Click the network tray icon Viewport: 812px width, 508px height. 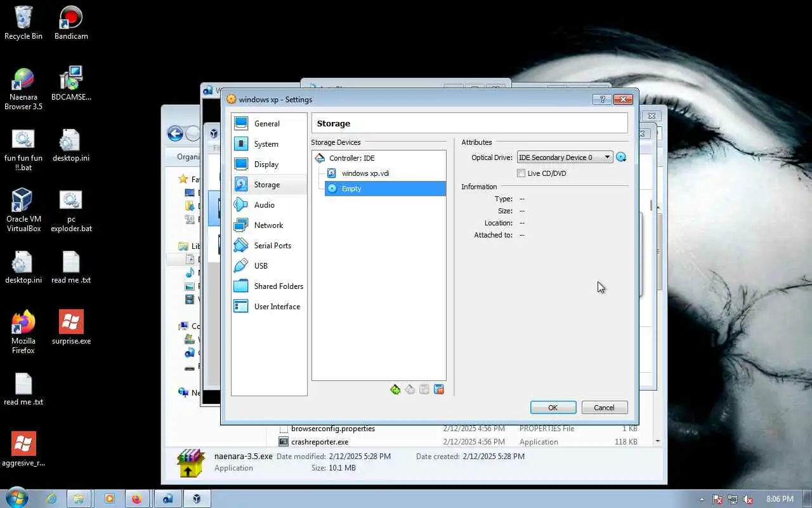coord(733,499)
